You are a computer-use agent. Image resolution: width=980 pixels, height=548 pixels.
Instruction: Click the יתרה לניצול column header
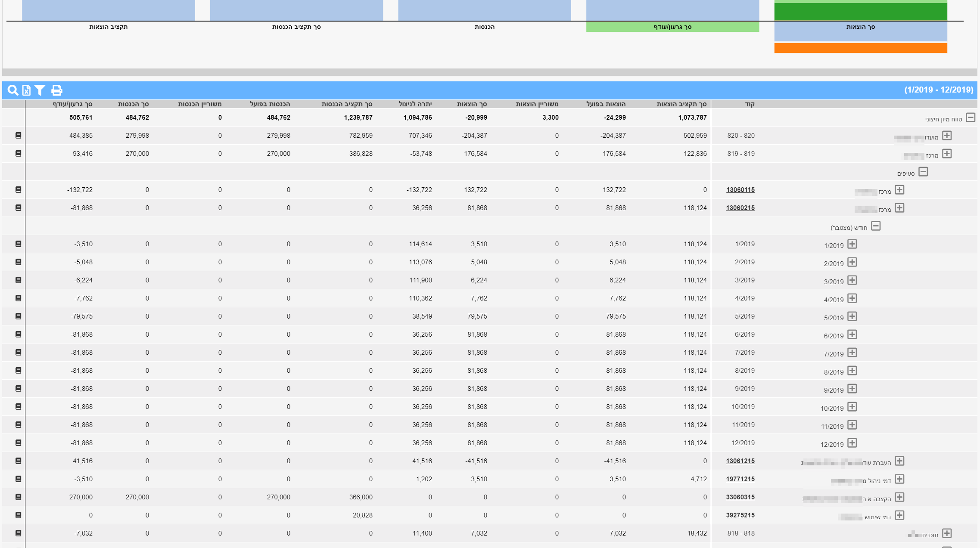click(x=415, y=104)
